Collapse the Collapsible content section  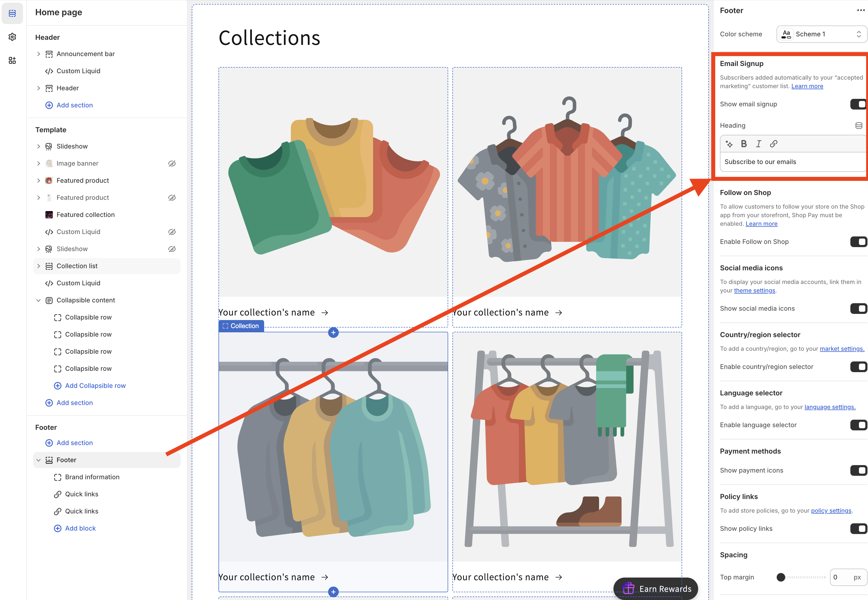[38, 300]
